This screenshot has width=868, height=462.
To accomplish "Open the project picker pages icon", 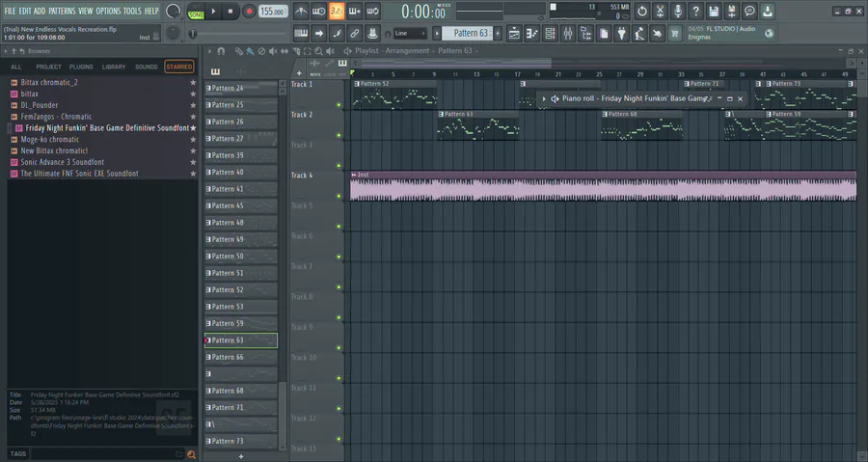I will pos(604,34).
